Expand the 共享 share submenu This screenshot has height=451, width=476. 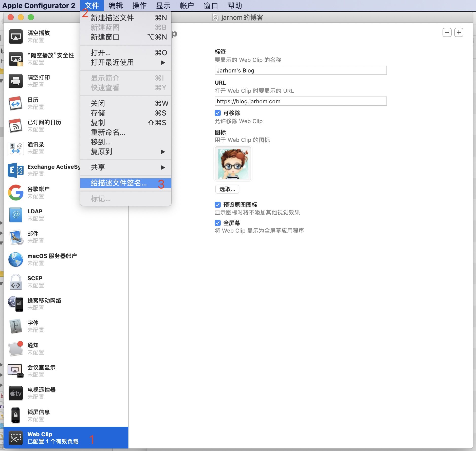tap(98, 167)
